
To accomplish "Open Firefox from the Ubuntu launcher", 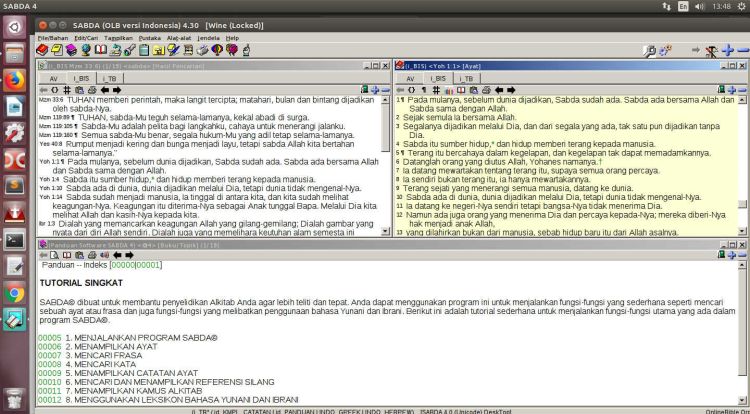I will [x=15, y=80].
